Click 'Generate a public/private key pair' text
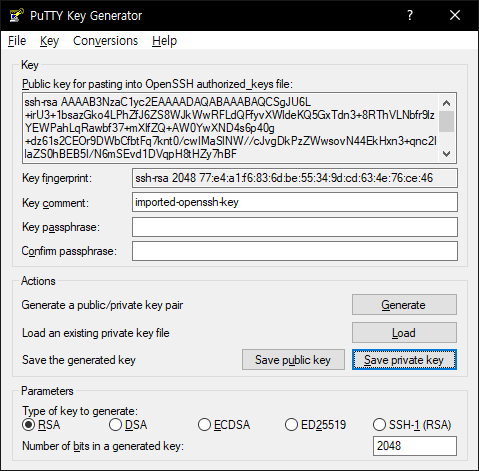Screen dimensions: 479x471 click(102, 305)
